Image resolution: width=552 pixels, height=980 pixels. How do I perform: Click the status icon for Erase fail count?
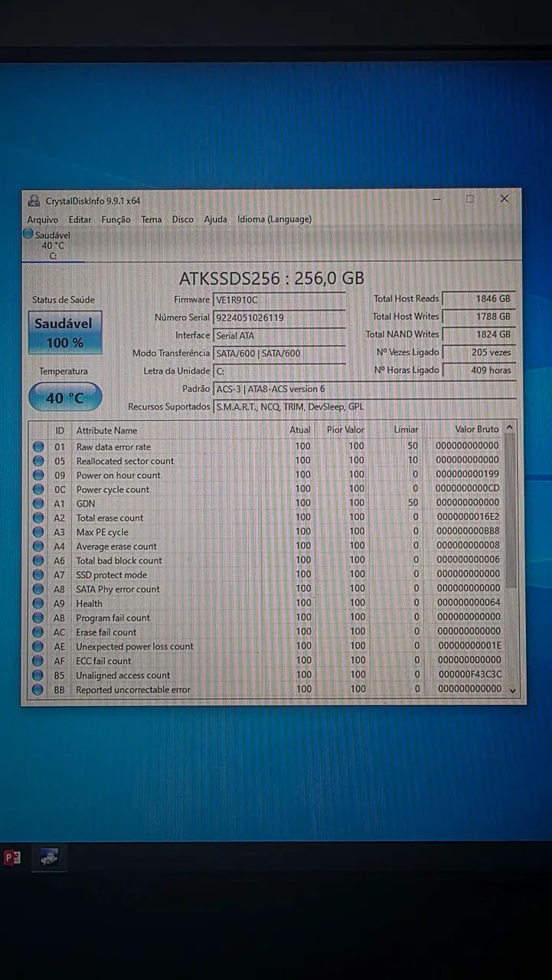(x=38, y=632)
